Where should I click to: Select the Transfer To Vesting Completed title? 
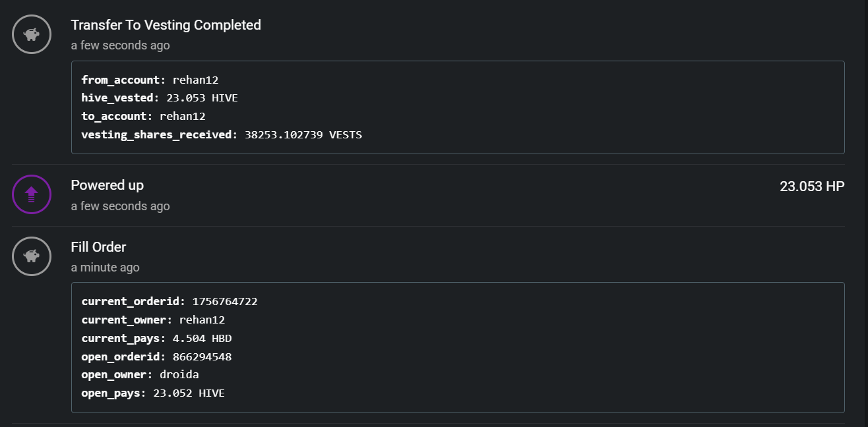166,25
